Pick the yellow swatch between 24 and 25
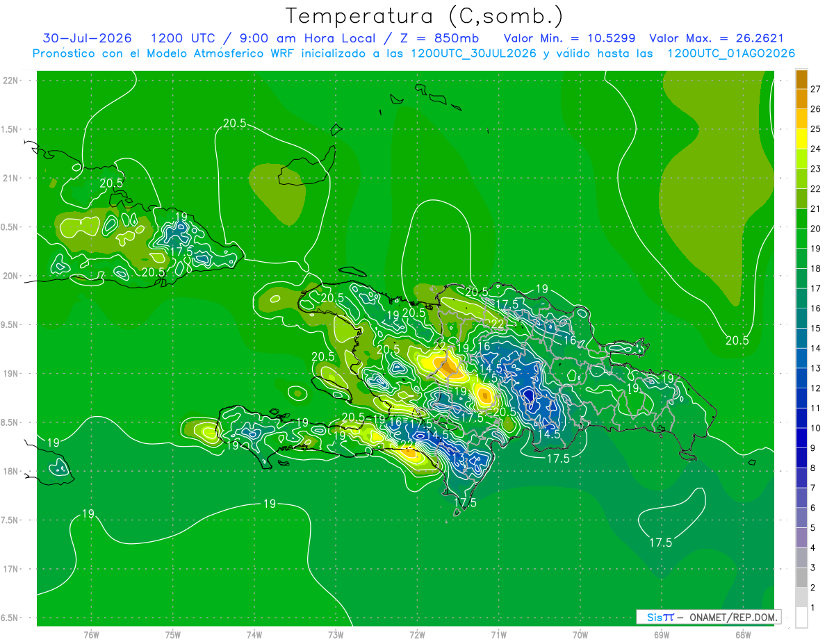This screenshot has height=644, width=834. pyautogui.click(x=801, y=139)
